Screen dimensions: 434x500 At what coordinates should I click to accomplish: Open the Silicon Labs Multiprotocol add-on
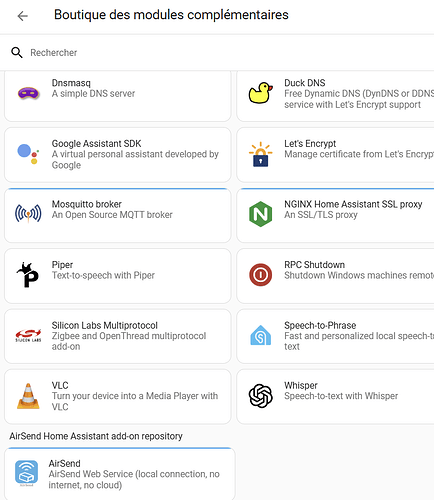pyautogui.click(x=118, y=336)
